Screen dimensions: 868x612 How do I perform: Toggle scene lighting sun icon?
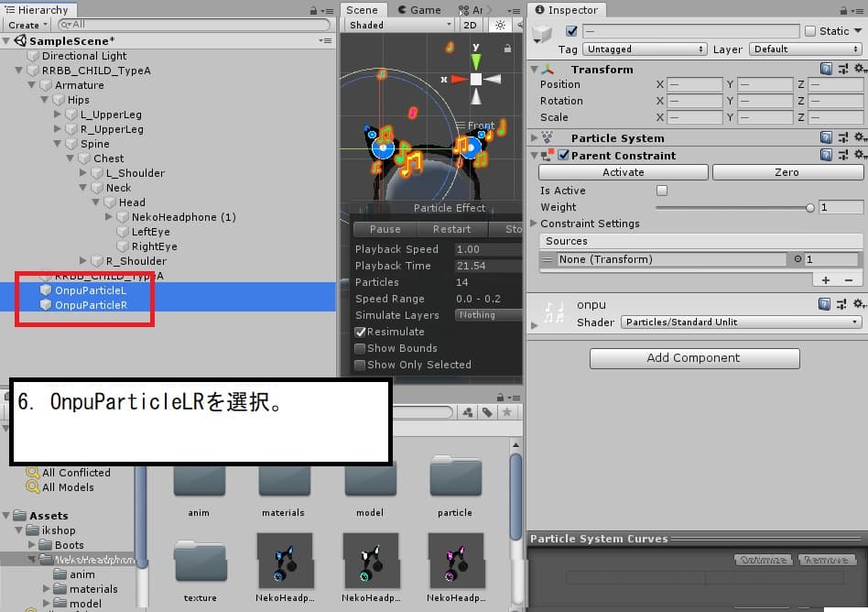(500, 25)
